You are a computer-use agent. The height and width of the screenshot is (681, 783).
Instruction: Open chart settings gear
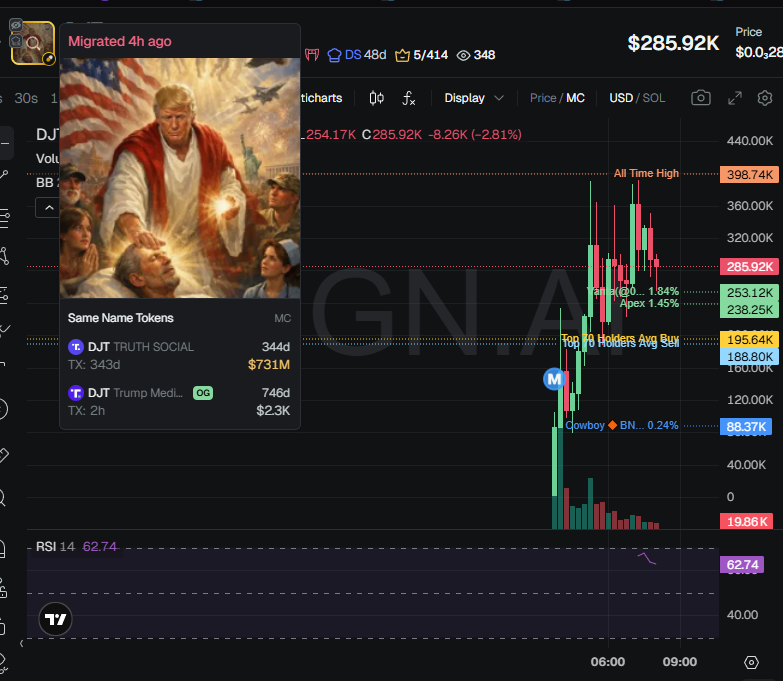765,98
